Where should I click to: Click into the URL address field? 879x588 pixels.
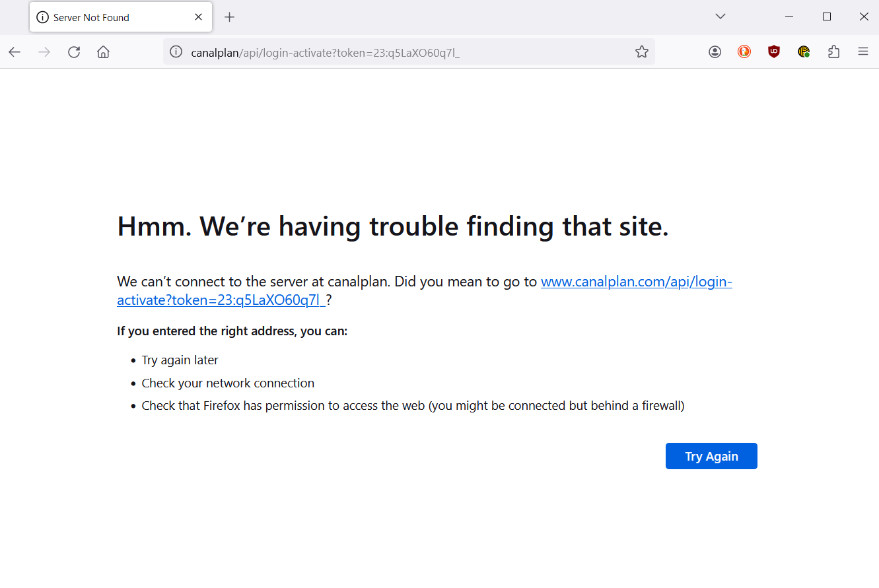(x=396, y=52)
